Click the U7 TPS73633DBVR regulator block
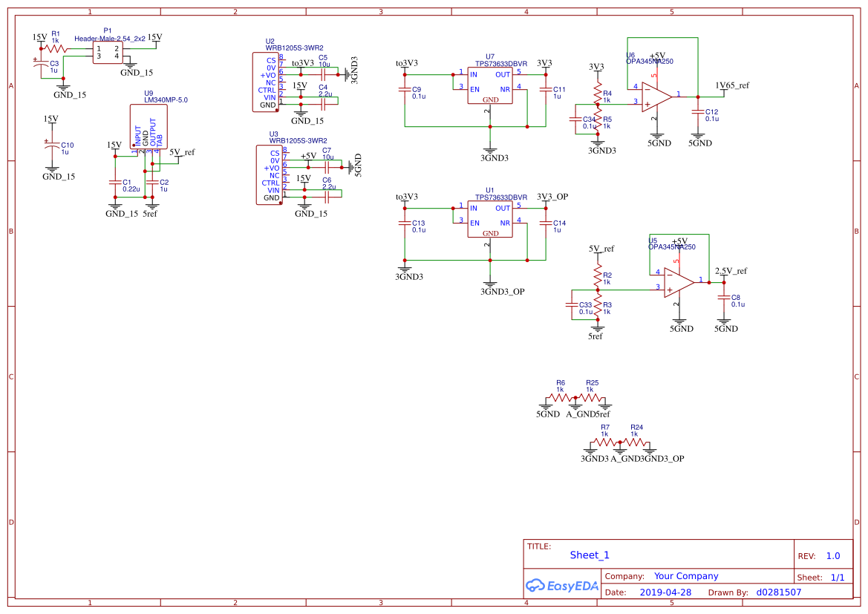This screenshot has height=614, width=868. [490, 86]
